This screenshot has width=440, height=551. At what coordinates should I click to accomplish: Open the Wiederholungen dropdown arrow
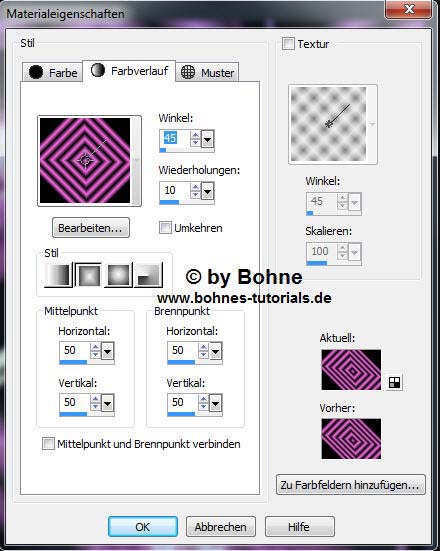pyautogui.click(x=208, y=192)
